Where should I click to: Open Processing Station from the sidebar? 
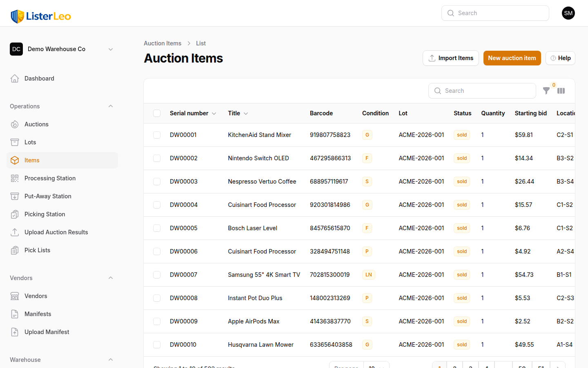[50, 178]
